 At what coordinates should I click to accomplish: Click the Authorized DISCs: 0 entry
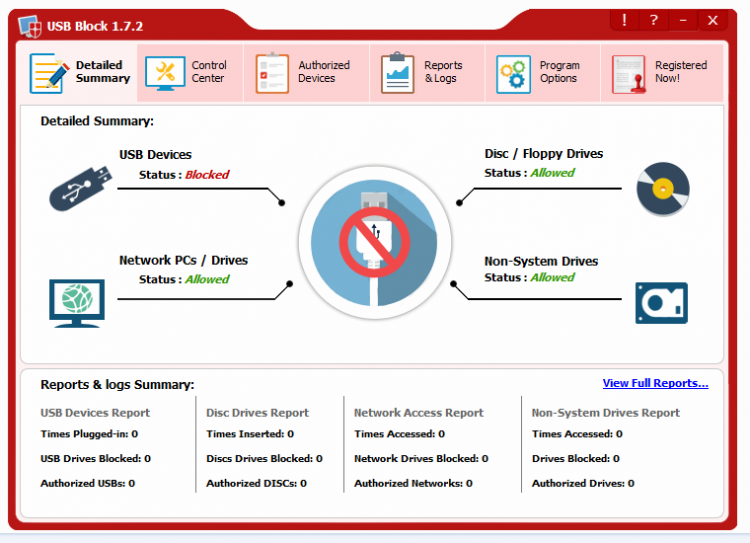click(256, 484)
